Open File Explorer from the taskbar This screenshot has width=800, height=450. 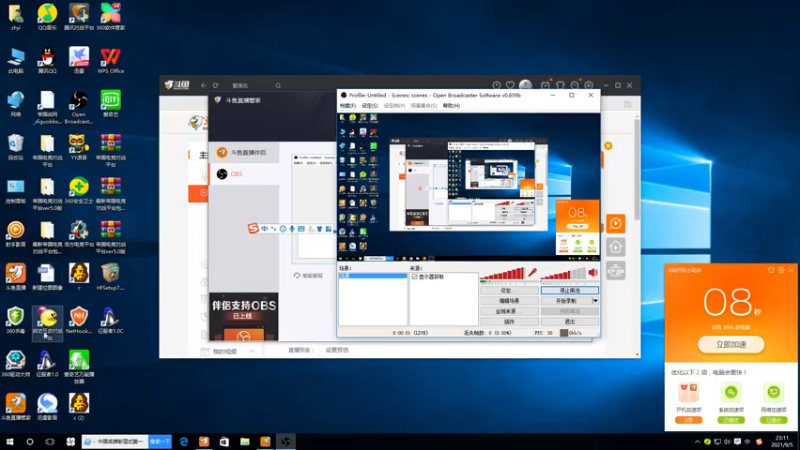click(245, 442)
